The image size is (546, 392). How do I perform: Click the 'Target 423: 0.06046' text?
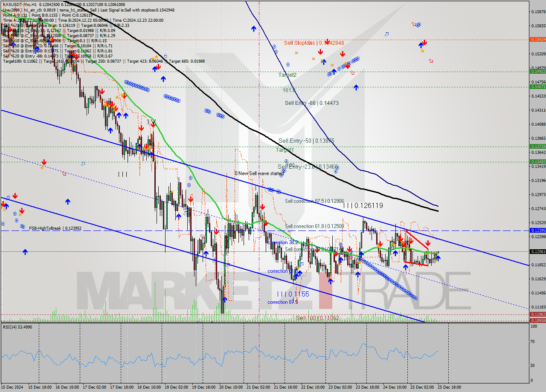[x=145, y=61]
